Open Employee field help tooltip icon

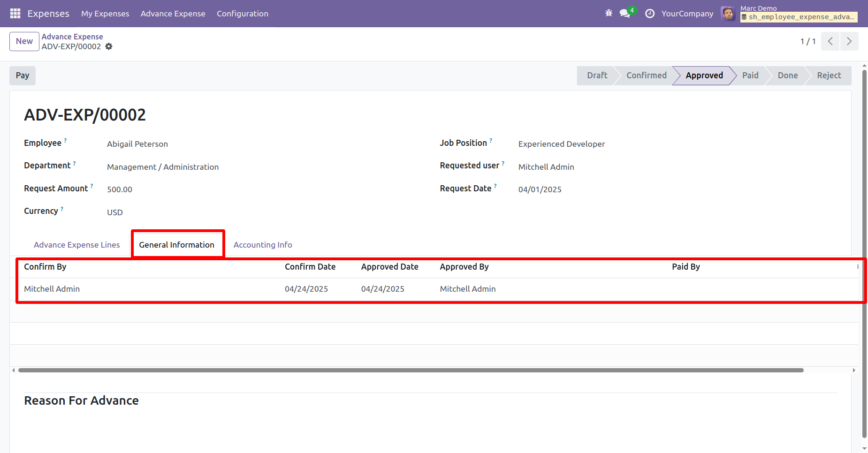pos(65,140)
